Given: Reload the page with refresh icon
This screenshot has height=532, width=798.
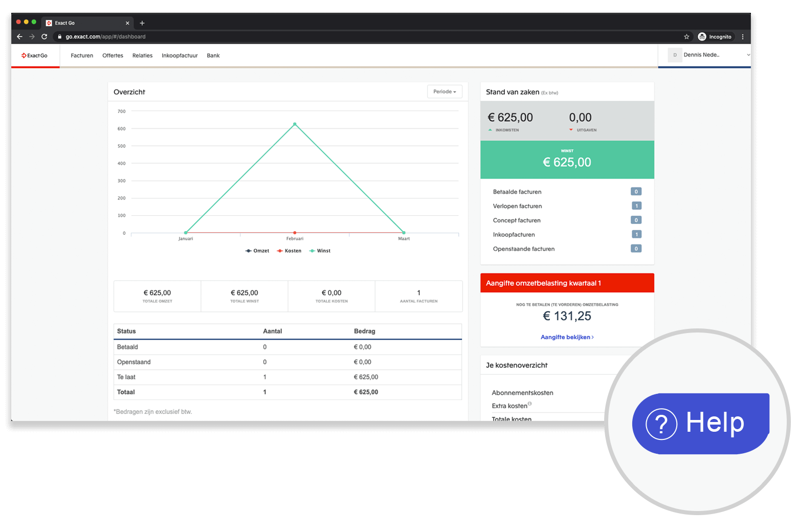Looking at the screenshot, I should point(45,37).
